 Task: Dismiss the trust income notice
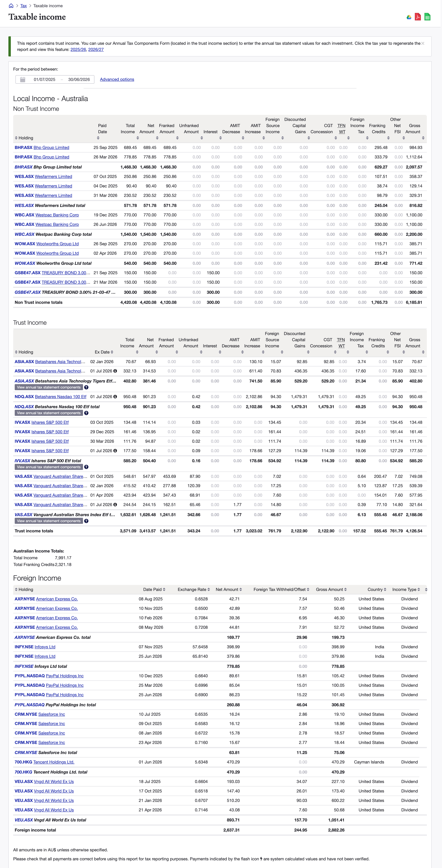click(x=423, y=43)
